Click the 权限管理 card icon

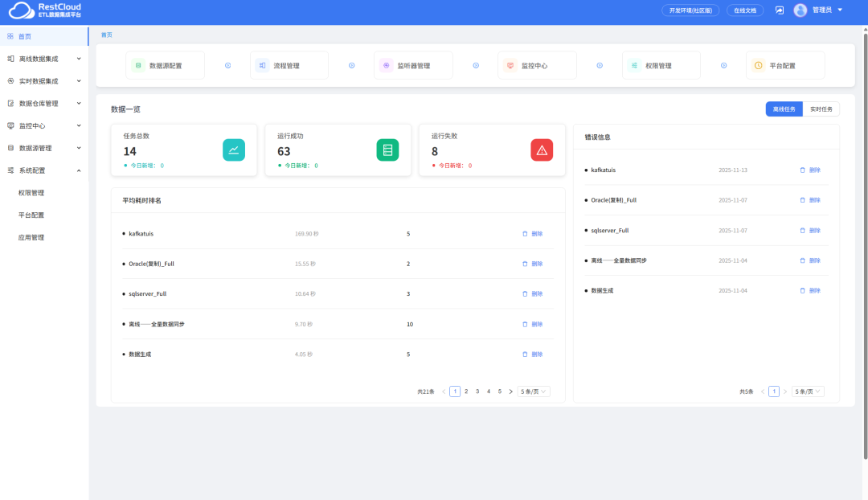coord(634,65)
